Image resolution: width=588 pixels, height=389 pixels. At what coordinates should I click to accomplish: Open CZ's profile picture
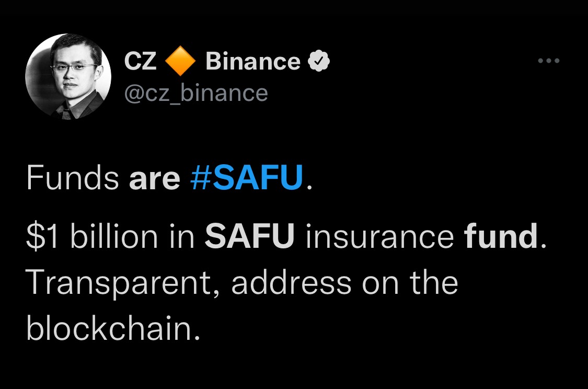click(68, 76)
